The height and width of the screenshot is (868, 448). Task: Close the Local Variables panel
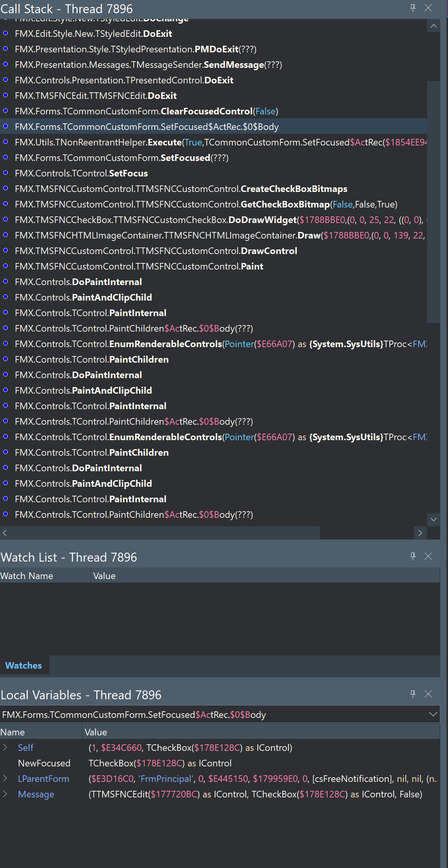tap(428, 694)
